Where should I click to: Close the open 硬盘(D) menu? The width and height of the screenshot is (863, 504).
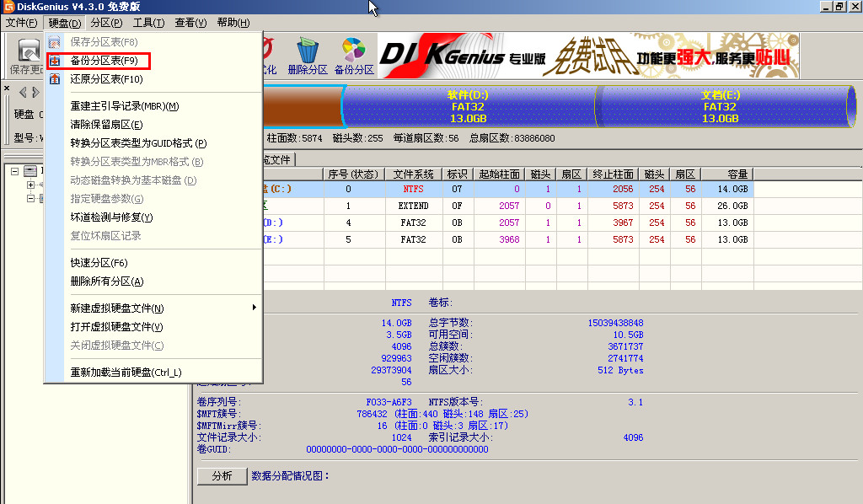[64, 23]
